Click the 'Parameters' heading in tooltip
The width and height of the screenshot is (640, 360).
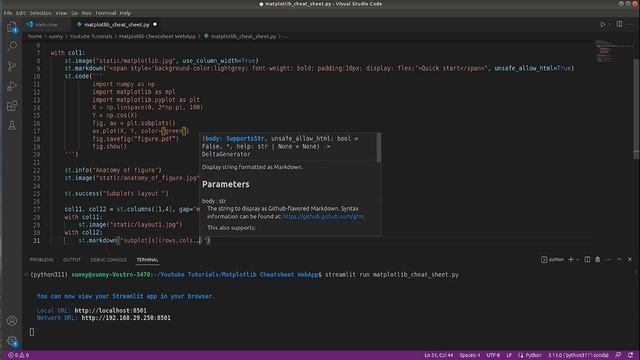(225, 184)
